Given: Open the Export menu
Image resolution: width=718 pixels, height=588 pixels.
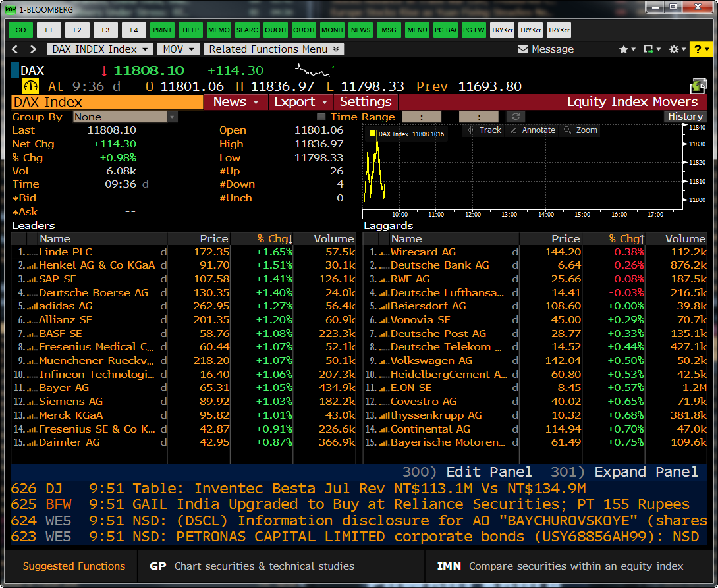Looking at the screenshot, I should [300, 102].
